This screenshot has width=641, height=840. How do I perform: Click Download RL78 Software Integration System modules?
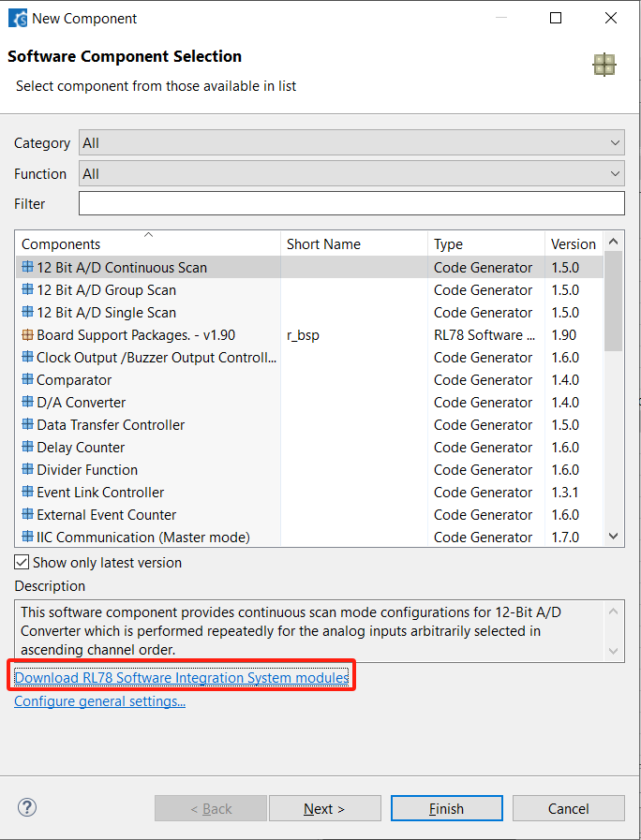(182, 677)
